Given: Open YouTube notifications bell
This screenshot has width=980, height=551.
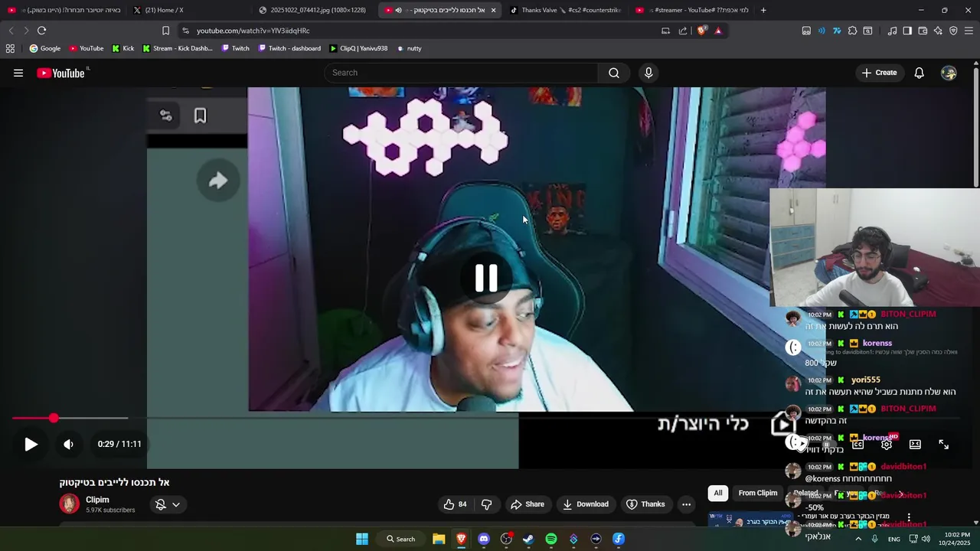Looking at the screenshot, I should point(919,73).
